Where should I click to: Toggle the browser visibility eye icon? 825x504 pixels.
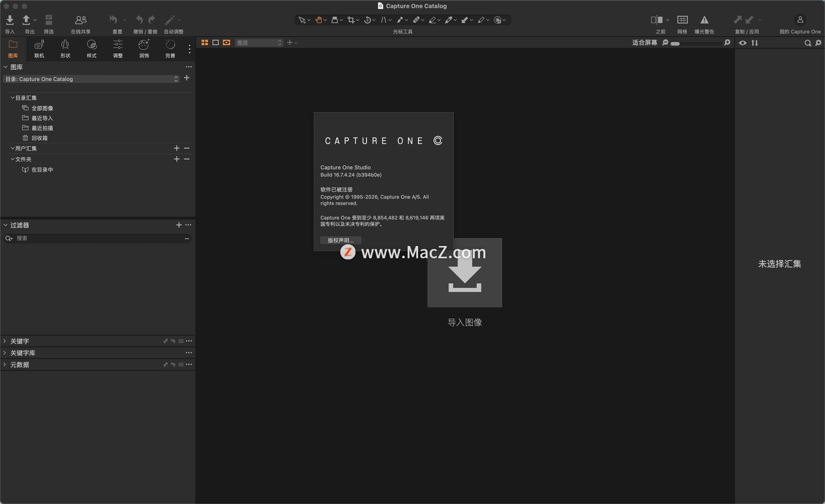pyautogui.click(x=742, y=43)
